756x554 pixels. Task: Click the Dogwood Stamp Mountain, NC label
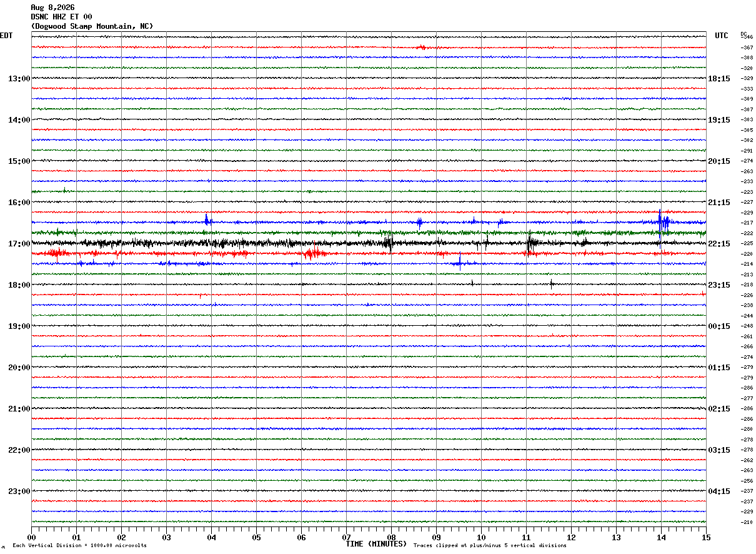[92, 26]
